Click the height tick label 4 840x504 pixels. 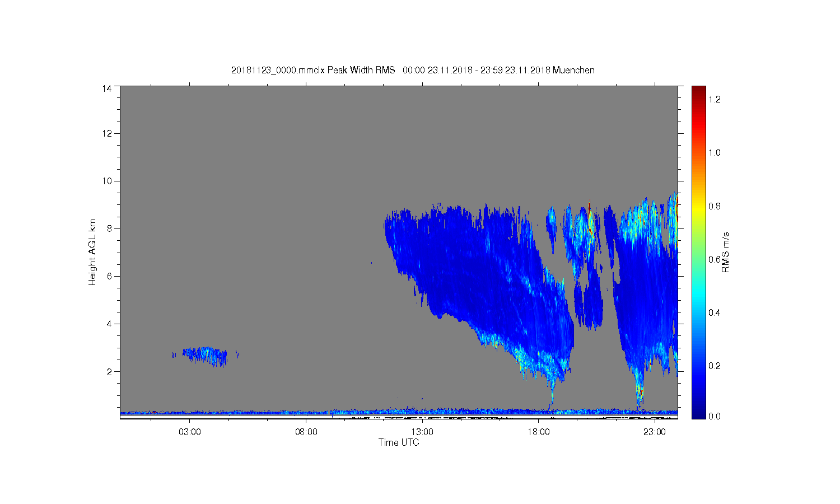pyautogui.click(x=109, y=324)
